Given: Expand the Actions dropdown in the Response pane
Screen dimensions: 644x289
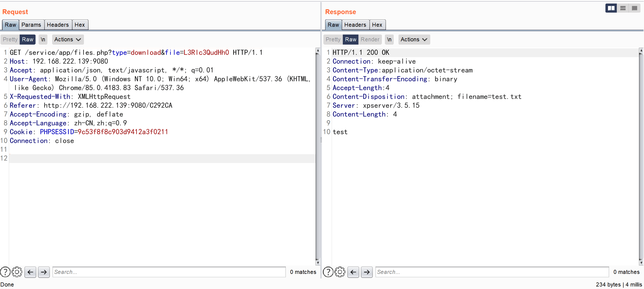Looking at the screenshot, I should (414, 39).
